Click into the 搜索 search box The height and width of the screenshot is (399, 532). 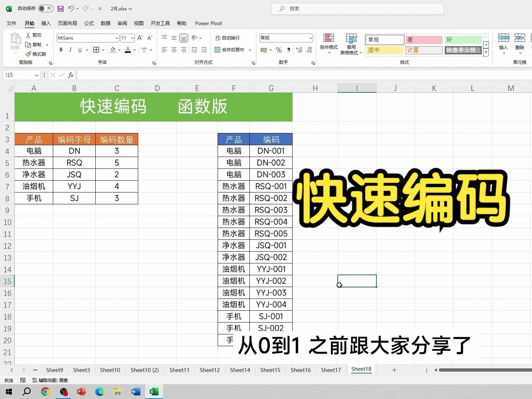point(358,8)
